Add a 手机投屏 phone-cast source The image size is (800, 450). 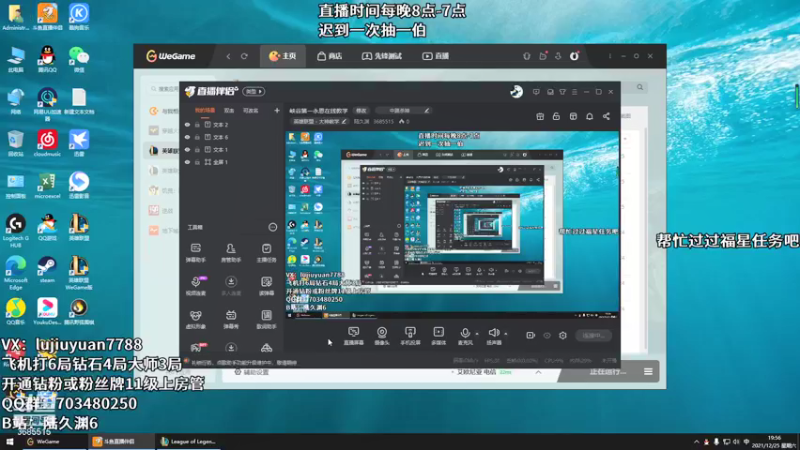(410, 336)
